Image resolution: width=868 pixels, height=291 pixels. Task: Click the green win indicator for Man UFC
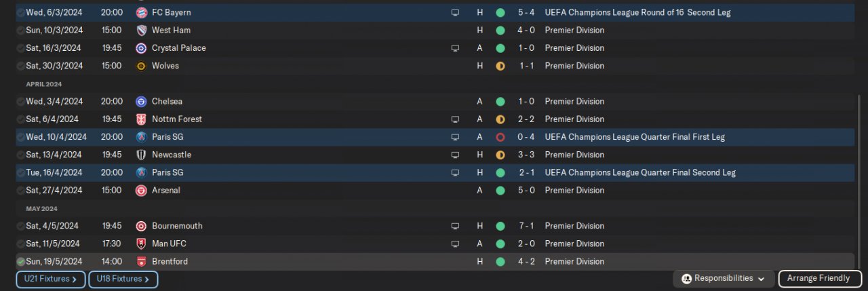point(500,244)
